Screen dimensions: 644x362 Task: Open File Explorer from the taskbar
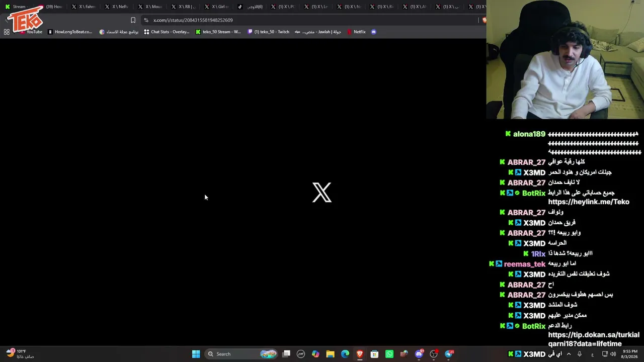point(330,354)
